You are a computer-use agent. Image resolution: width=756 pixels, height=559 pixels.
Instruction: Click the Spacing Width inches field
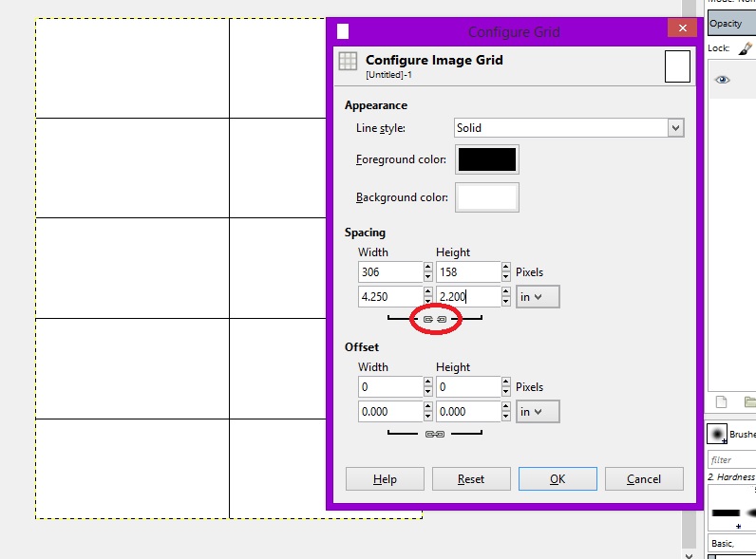coord(390,297)
